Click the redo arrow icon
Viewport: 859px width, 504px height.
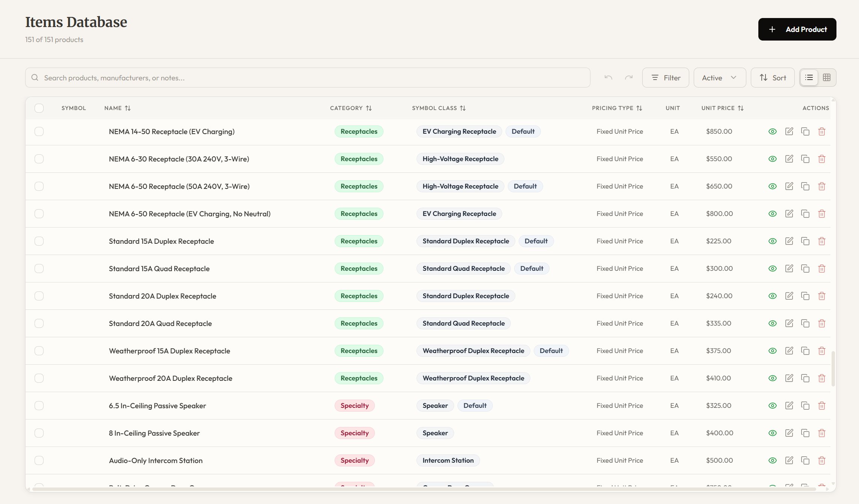[629, 77]
